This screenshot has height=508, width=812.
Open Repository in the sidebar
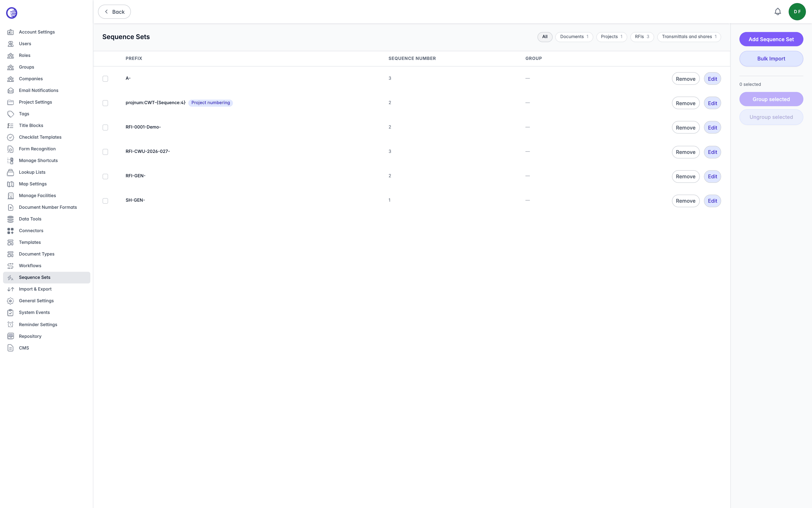click(47, 336)
